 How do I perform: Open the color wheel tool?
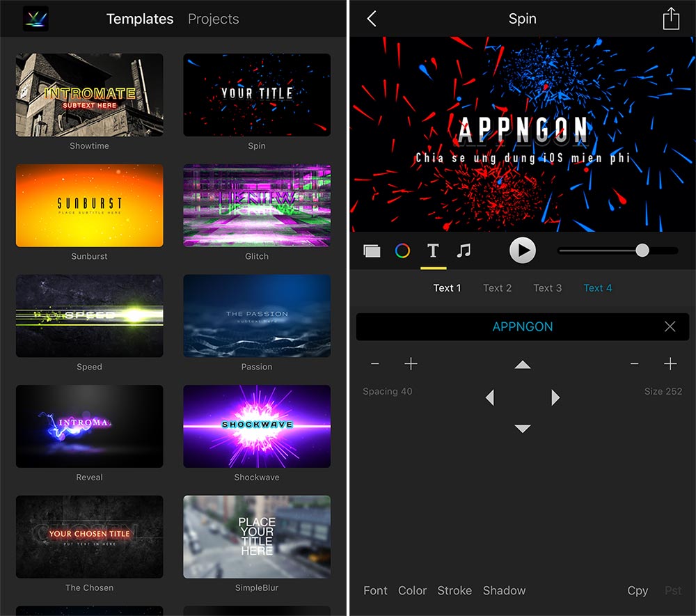[402, 251]
